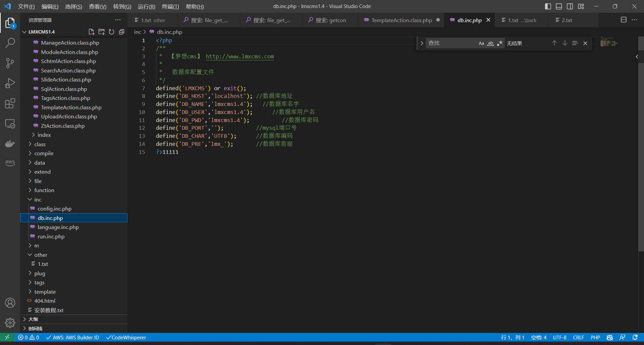Open the Accounts menu
Image resolution: width=644 pixels, height=345 pixels.
point(10,303)
